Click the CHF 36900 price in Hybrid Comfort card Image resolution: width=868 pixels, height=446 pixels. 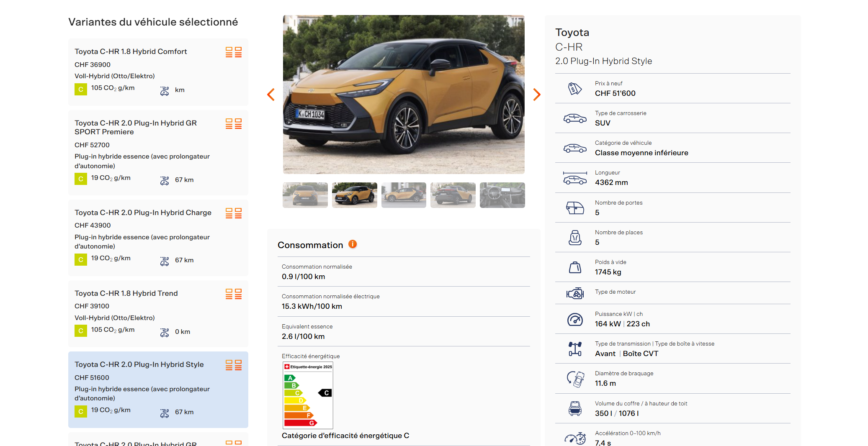click(x=93, y=64)
